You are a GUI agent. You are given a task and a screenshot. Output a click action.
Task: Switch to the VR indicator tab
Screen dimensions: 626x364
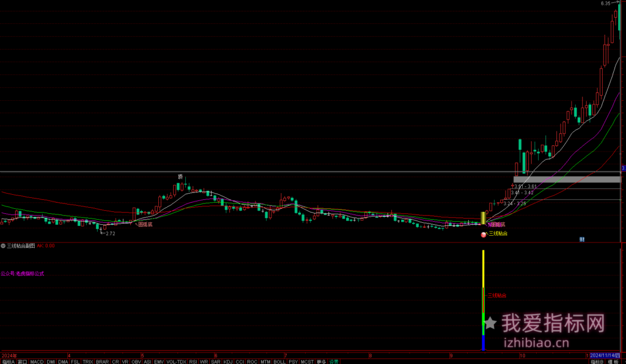[125, 362]
